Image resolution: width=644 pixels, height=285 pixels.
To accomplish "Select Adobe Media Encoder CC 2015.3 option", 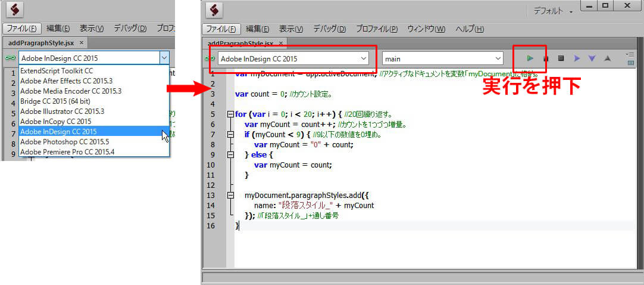I will coord(94,91).
